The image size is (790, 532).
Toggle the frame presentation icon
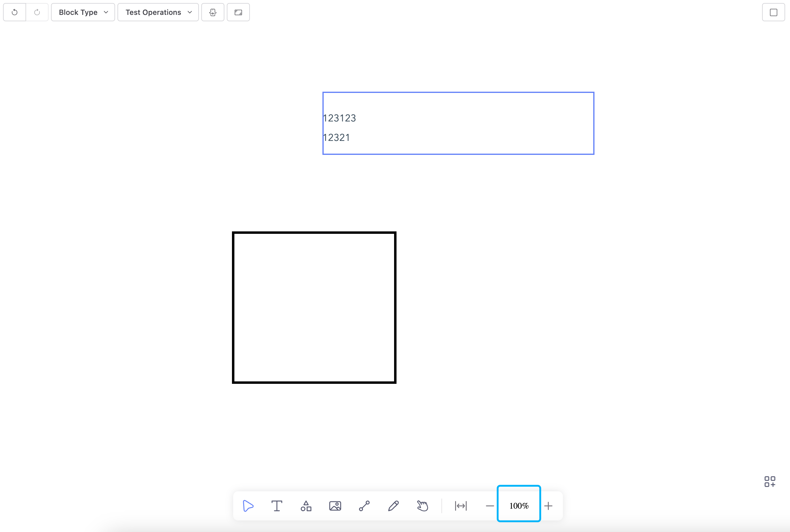tap(238, 12)
